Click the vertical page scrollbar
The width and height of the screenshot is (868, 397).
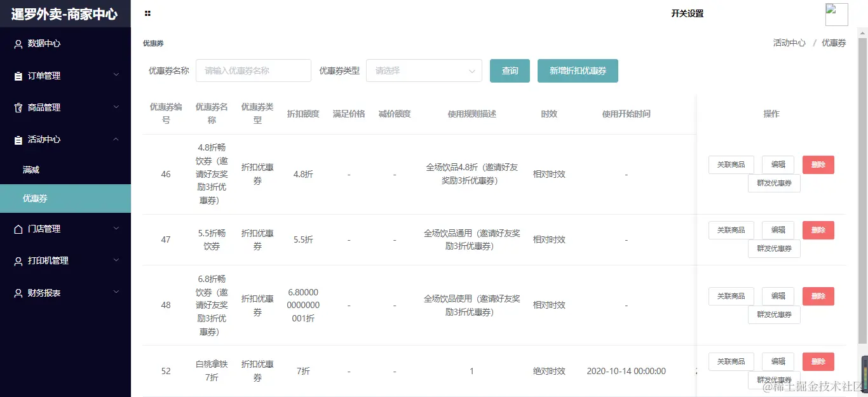click(862, 191)
